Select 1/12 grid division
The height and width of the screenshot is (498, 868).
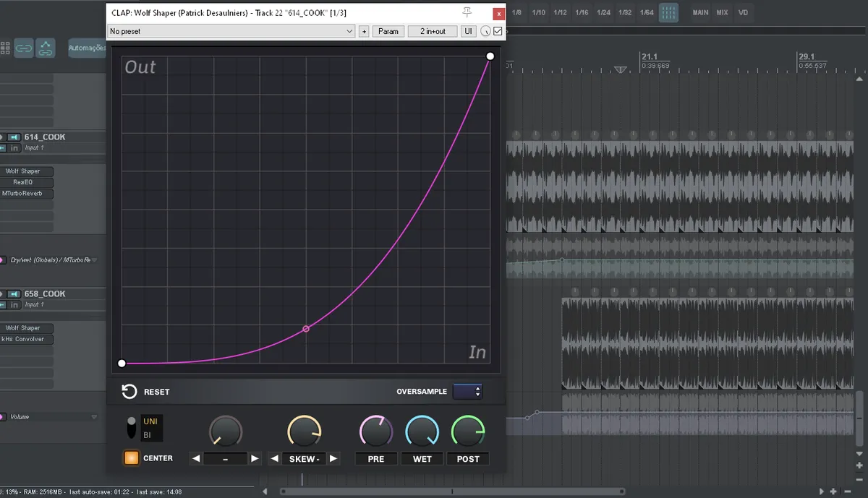click(x=560, y=12)
